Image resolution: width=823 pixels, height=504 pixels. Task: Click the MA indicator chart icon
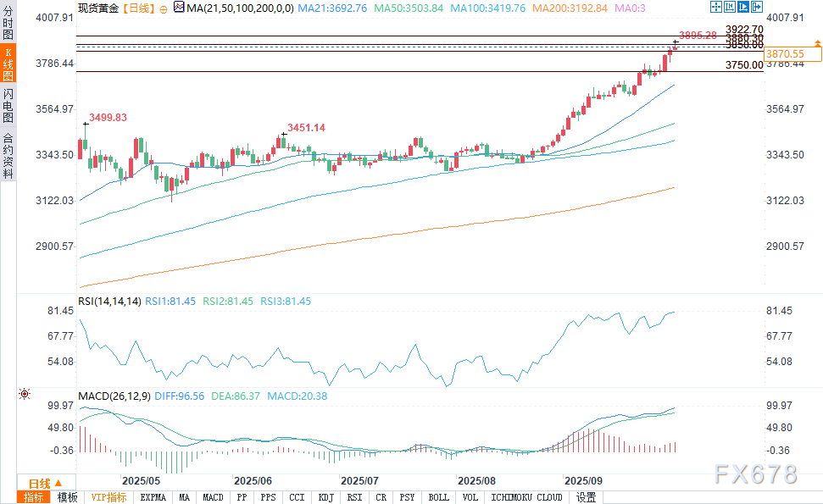click(177, 8)
